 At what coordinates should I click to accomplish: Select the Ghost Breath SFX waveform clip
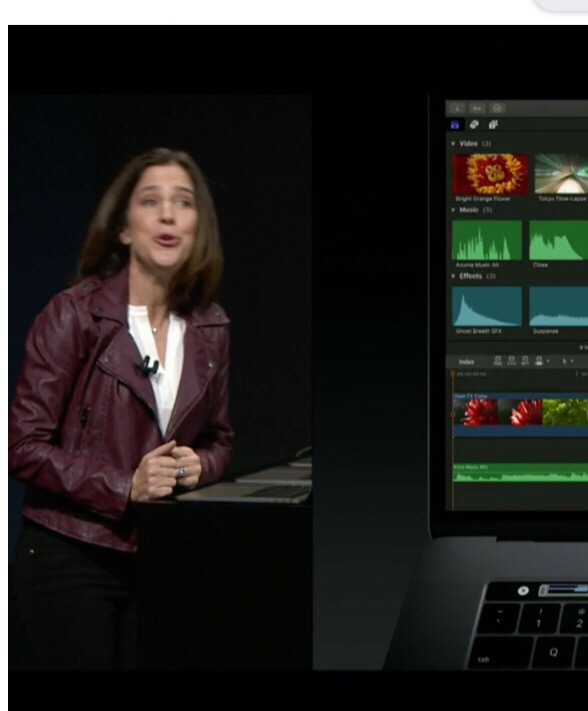(x=487, y=306)
